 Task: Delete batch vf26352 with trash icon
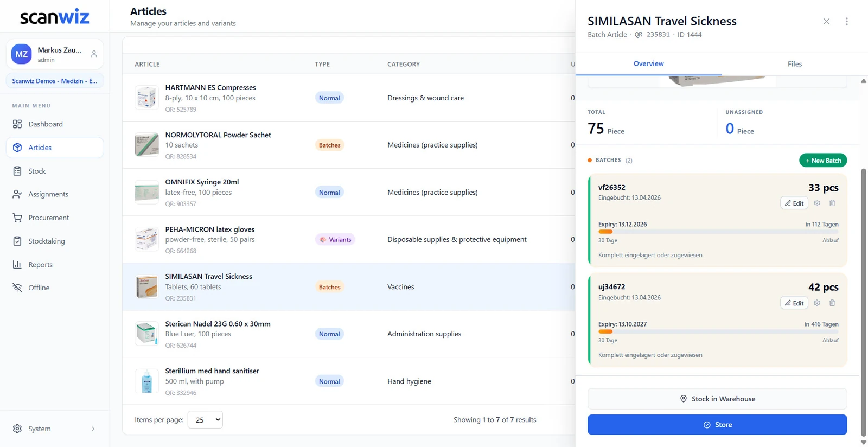click(832, 203)
